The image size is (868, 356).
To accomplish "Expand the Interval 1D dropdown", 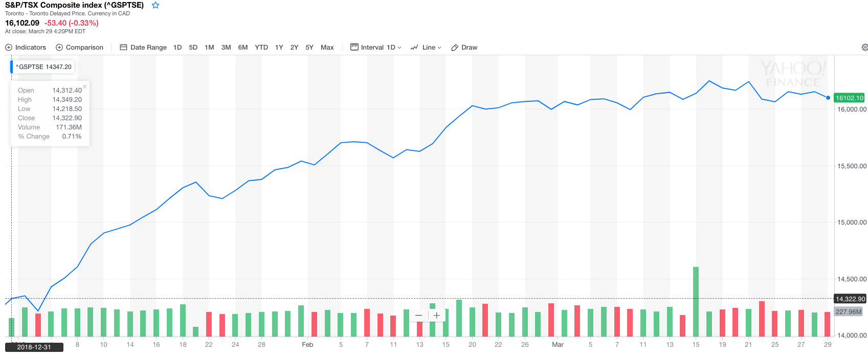I will pos(376,48).
